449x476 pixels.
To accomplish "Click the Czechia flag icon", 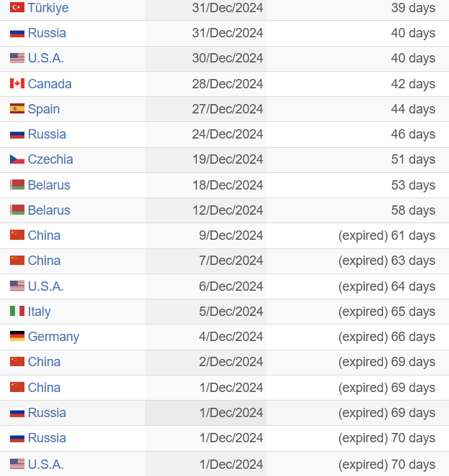I will coord(17,159).
